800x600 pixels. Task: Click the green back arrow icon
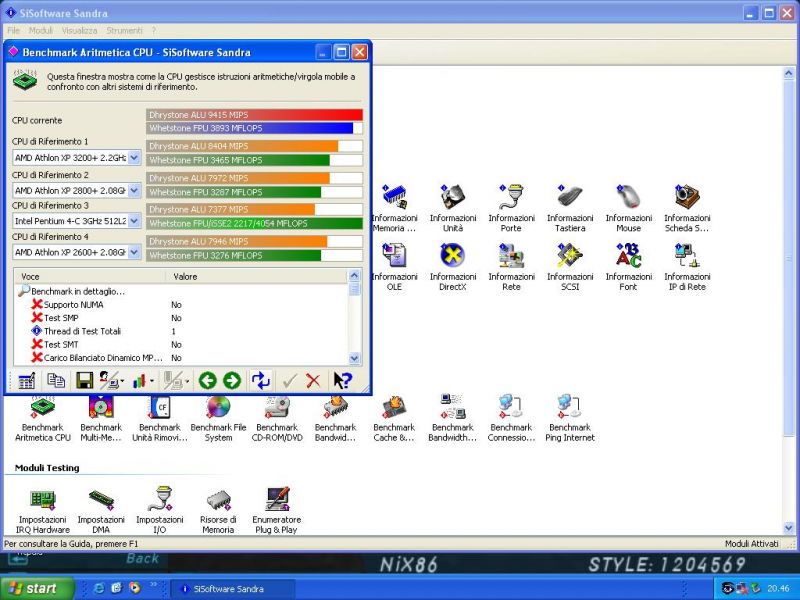pos(208,380)
